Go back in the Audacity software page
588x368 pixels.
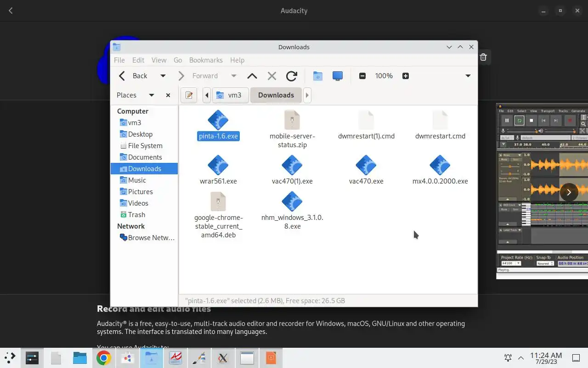(x=11, y=11)
